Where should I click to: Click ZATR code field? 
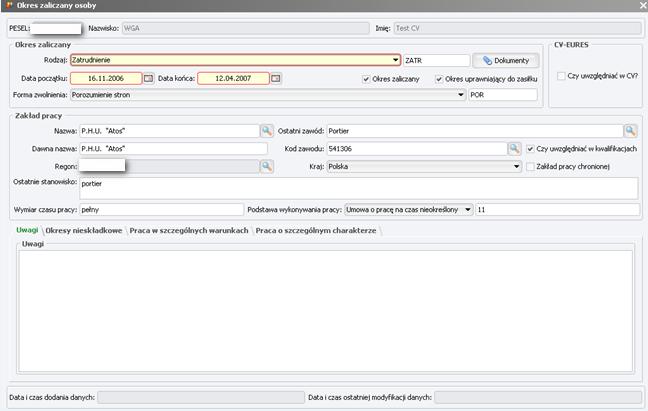tap(437, 60)
